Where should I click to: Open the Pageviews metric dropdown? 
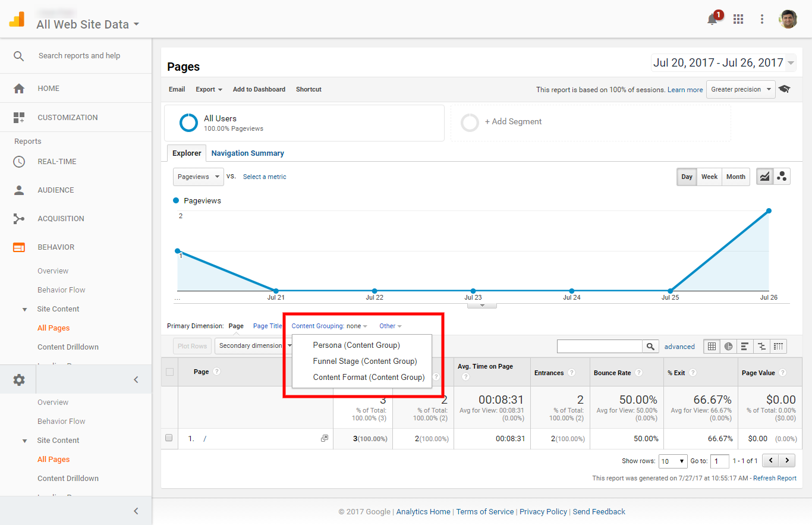(199, 177)
